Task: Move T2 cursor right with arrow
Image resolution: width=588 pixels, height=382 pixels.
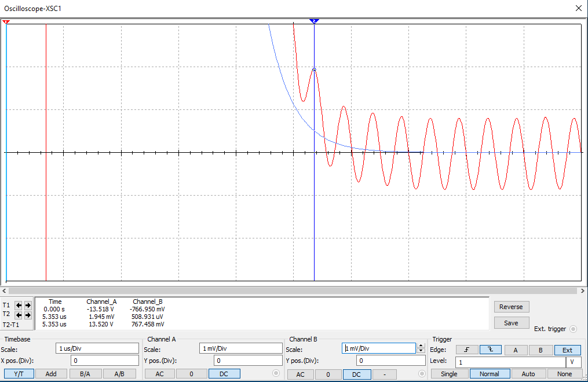Action: coord(27,315)
